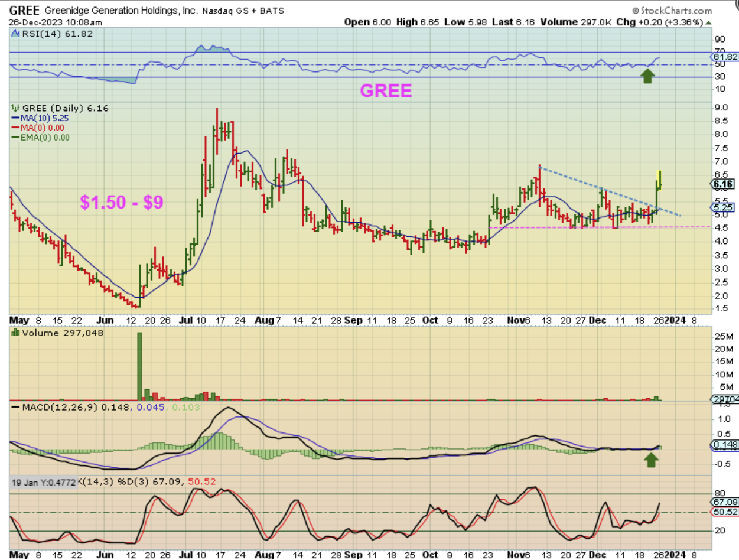Click the 5.25 moving average axis tag
This screenshot has width=739, height=560.
point(724,207)
